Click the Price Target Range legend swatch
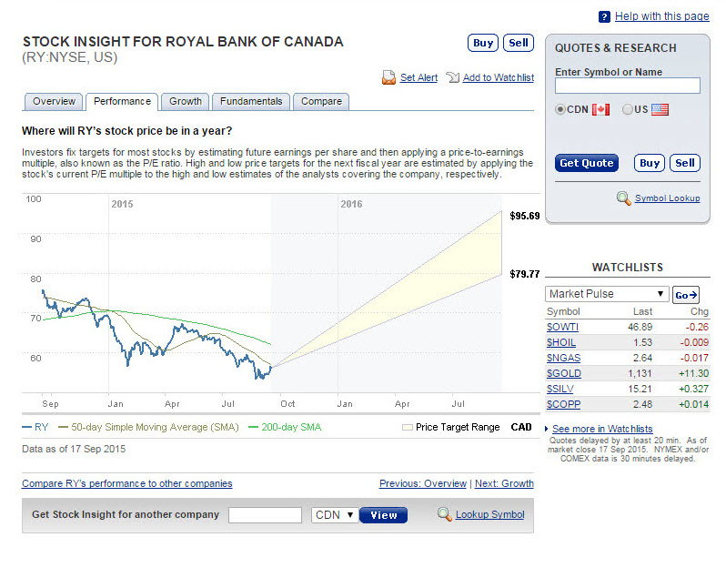Screen dimensions: 726x588 tap(407, 428)
